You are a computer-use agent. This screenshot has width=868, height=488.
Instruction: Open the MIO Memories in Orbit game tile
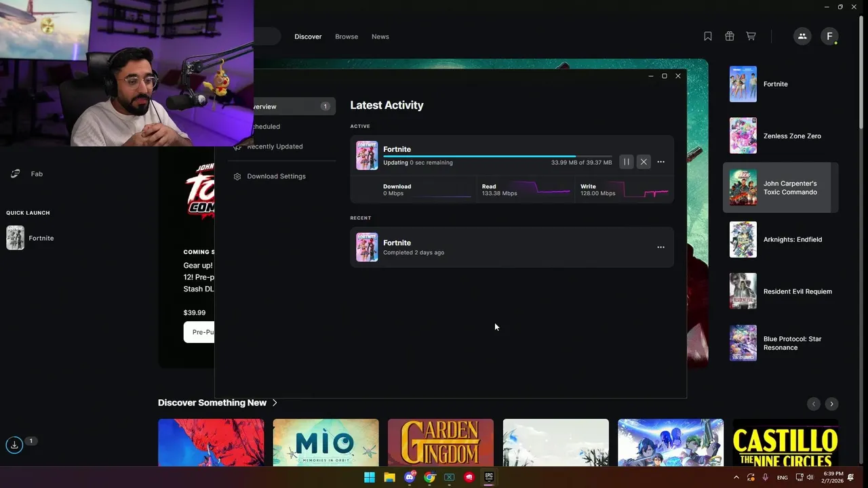(x=326, y=443)
